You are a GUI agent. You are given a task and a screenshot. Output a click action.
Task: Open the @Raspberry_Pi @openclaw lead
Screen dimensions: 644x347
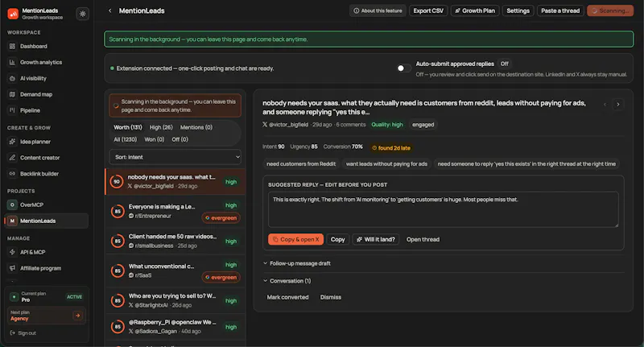[x=175, y=327]
